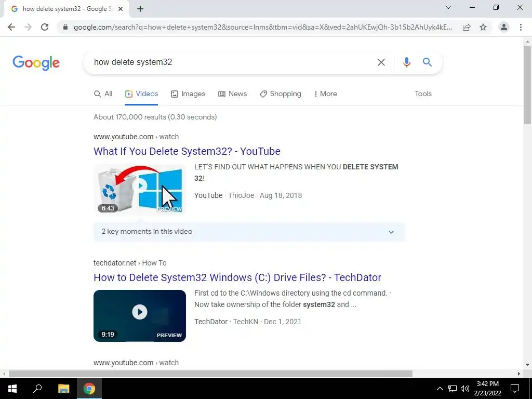
Task: Reload the page with refresh icon
Action: 45,27
